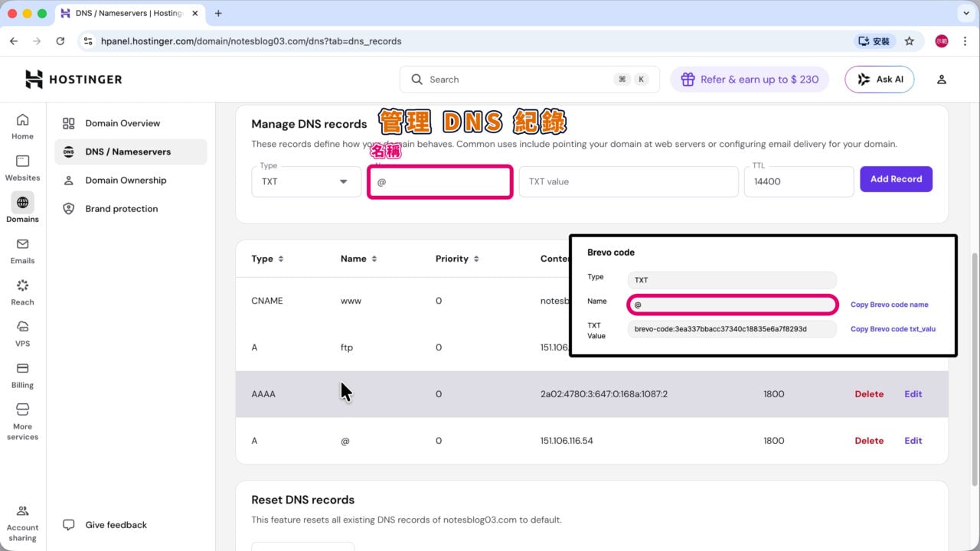980x551 pixels.
Task: Edit the AAAA DNS record
Action: coord(913,394)
